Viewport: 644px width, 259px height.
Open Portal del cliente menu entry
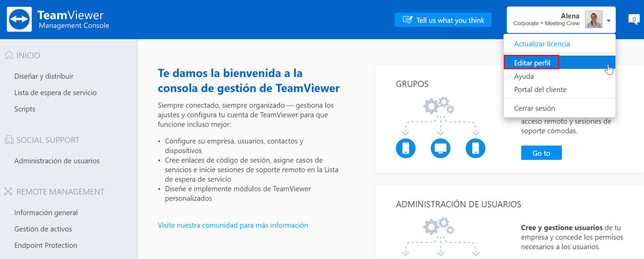tap(540, 90)
